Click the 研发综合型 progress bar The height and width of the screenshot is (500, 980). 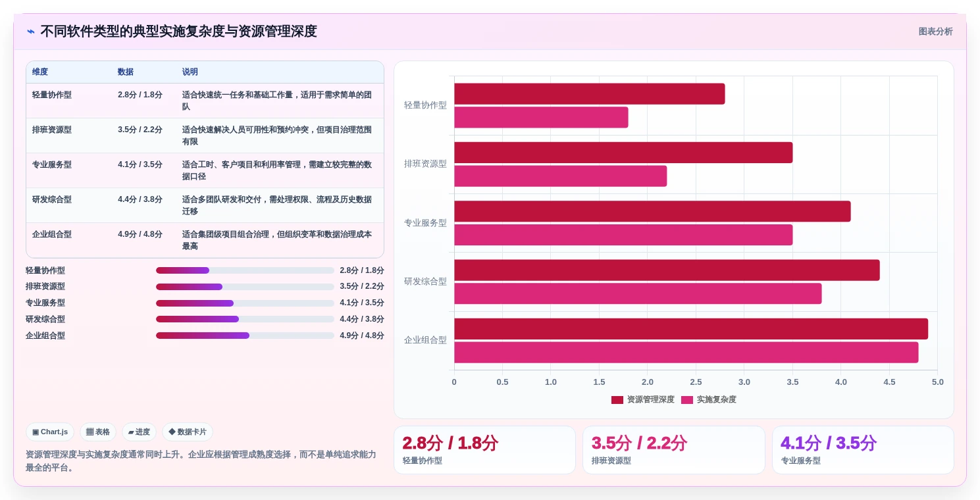(x=245, y=319)
